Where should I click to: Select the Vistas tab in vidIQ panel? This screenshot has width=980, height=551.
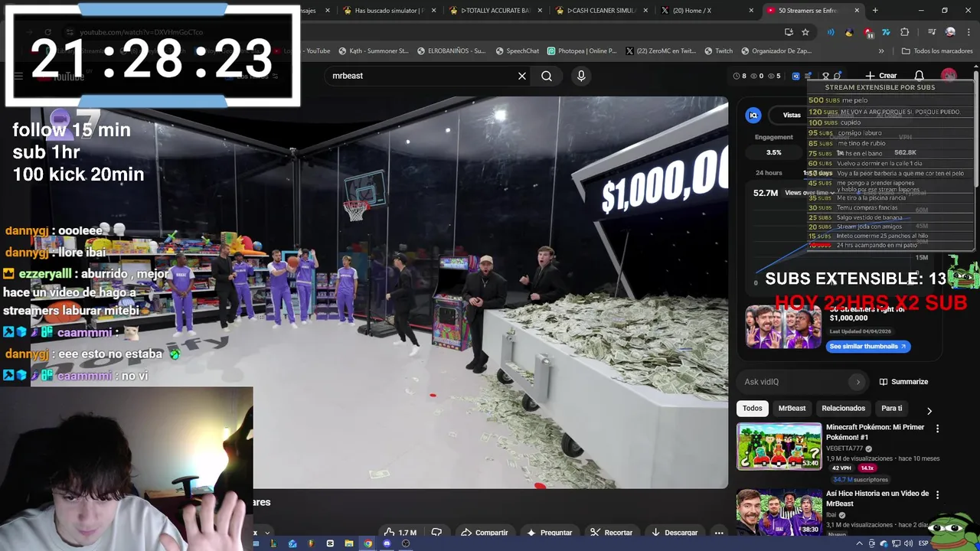coord(792,115)
